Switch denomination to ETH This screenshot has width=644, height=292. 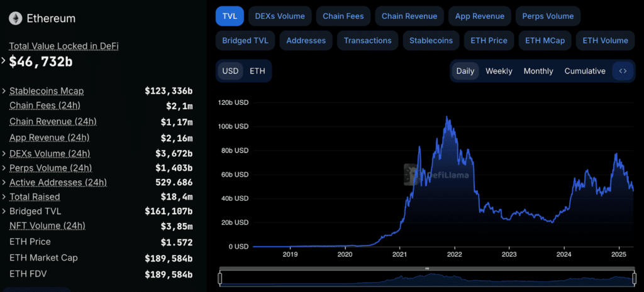[x=257, y=71]
